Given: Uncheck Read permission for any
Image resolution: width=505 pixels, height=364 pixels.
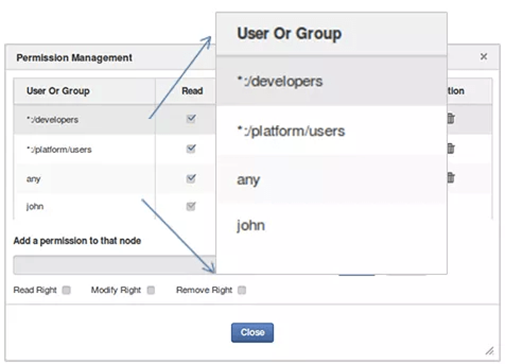Looking at the screenshot, I should tap(191, 178).
